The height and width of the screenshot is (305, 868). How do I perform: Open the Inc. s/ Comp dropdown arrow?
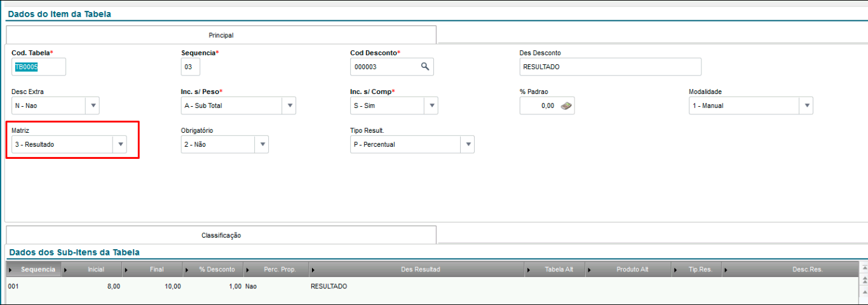point(431,105)
